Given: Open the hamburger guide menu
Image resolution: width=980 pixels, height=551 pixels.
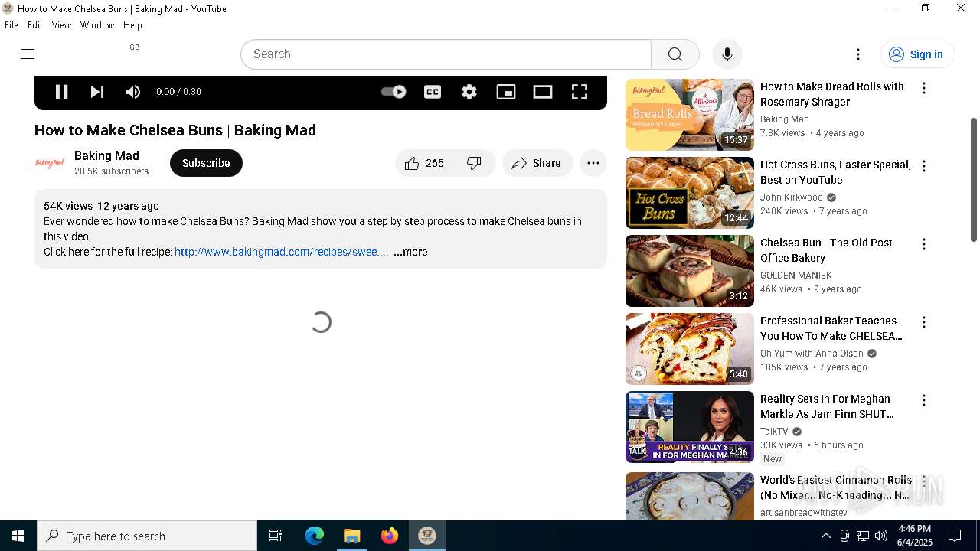Looking at the screenshot, I should tap(28, 54).
